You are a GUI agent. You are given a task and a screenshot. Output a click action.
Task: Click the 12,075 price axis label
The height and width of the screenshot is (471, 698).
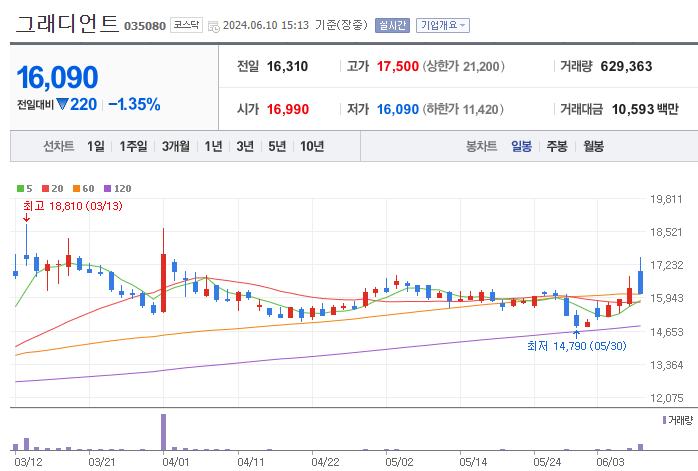point(666,398)
